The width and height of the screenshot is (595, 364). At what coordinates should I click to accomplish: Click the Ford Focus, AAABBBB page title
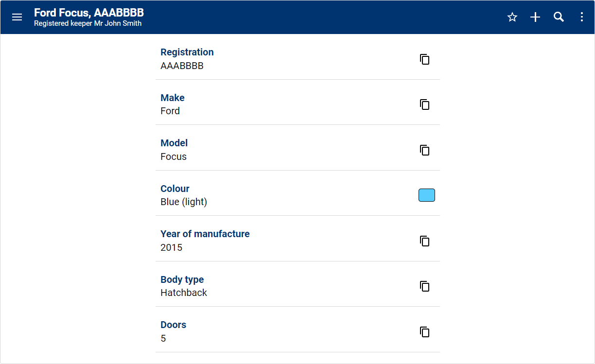coord(89,13)
